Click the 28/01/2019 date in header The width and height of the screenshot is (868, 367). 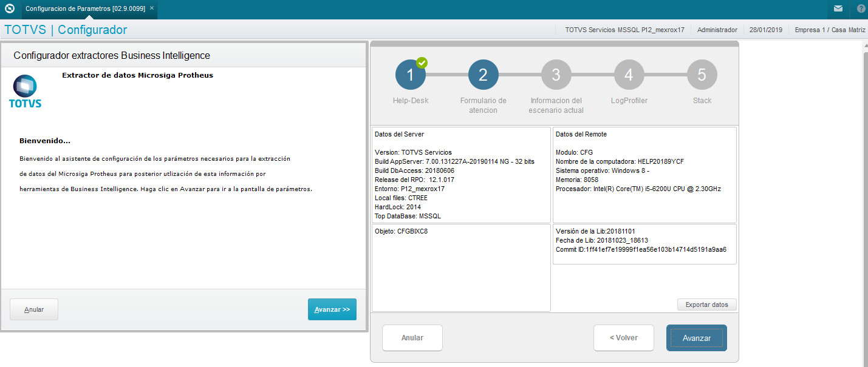[766, 30]
